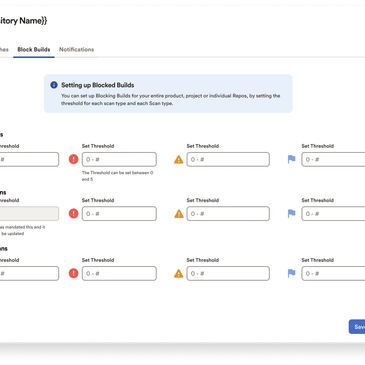This screenshot has width=365, height=365.
Task: Click orange warning icon in first scan section
Action: coord(179,160)
